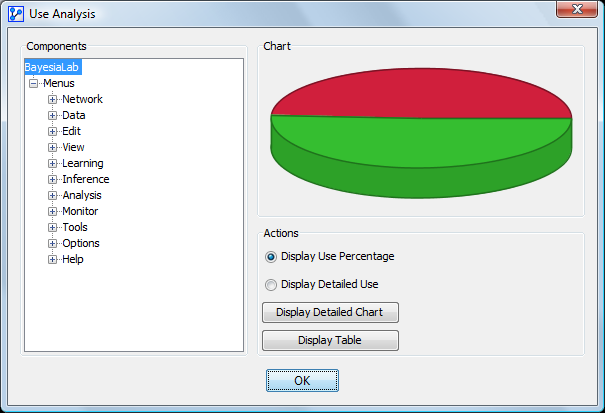
Task: Collapse the Menus tree node
Action: point(34,84)
